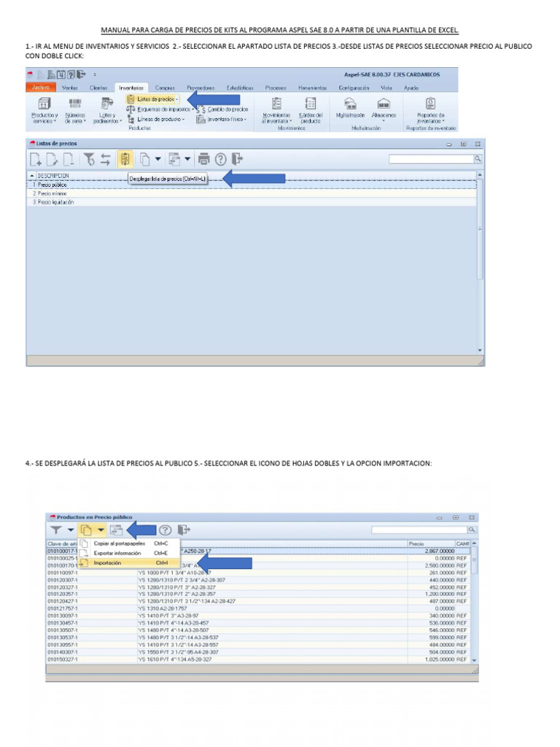
Task: Open the Herramientas ribbon tab
Action: [x=312, y=88]
